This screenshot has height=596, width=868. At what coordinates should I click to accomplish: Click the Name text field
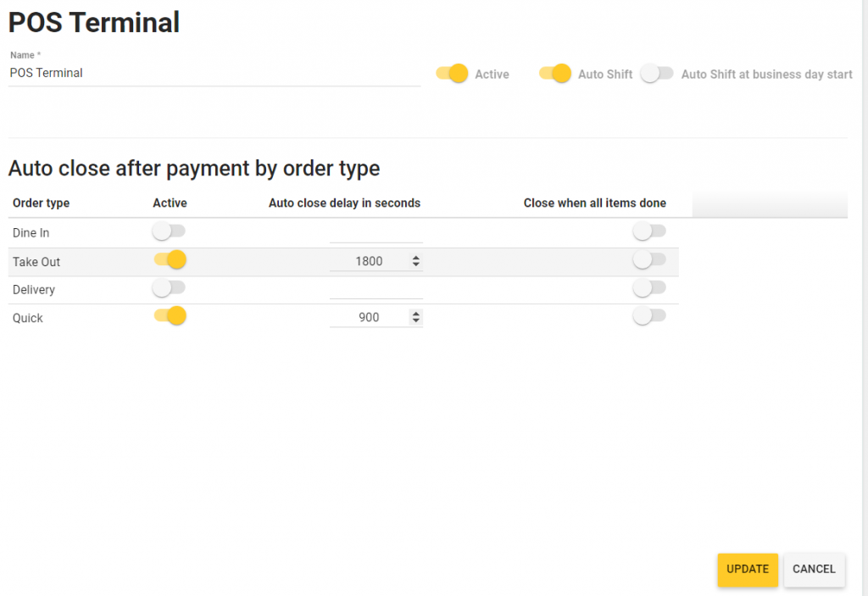pyautogui.click(x=214, y=74)
